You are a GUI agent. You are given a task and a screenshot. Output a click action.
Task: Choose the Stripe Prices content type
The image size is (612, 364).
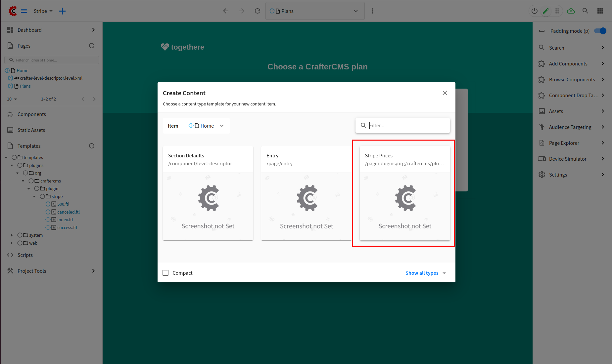click(x=405, y=193)
